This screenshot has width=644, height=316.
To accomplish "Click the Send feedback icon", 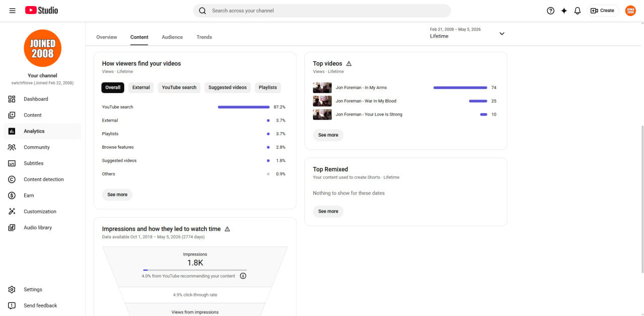I will pos(12,305).
